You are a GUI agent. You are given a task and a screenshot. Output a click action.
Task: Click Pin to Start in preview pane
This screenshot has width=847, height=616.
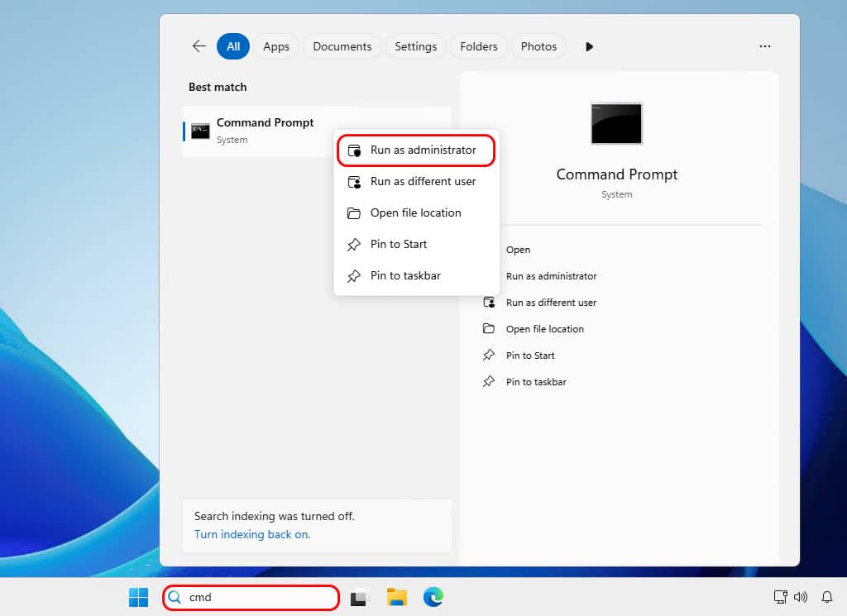pos(530,356)
